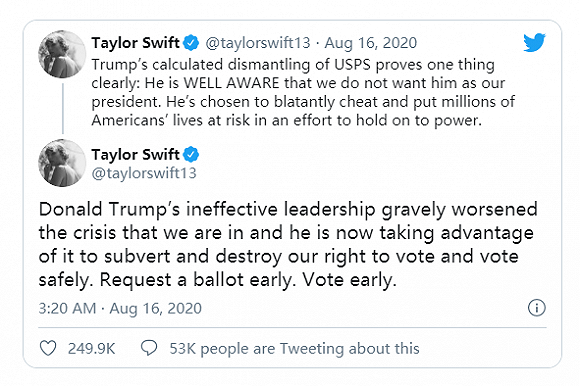Screen dimensions: 580x386
Task: Open @taylorswift13 handle in top tweet
Action: tap(258, 43)
